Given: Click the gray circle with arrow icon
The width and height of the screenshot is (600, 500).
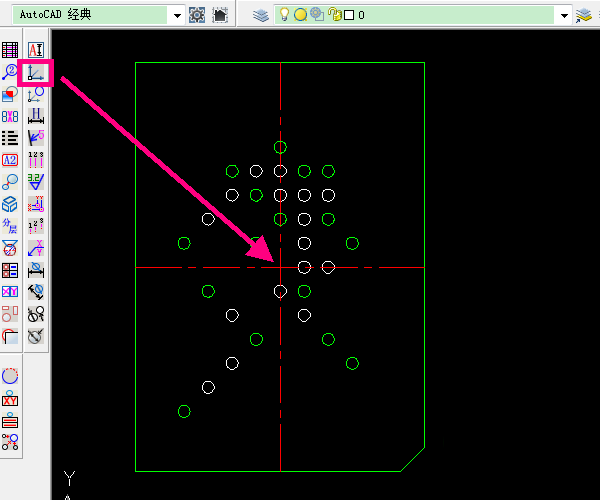Looking at the screenshot, I should [x=36, y=336].
